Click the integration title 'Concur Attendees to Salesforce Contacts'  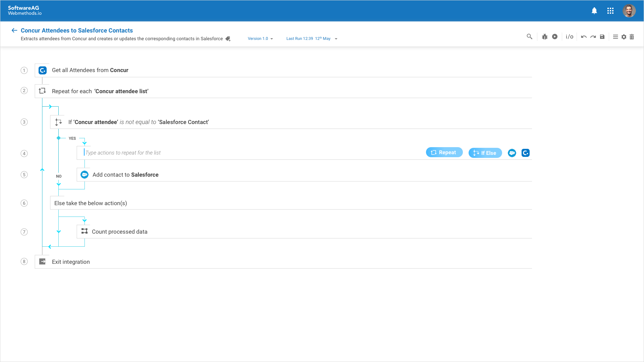tap(77, 31)
